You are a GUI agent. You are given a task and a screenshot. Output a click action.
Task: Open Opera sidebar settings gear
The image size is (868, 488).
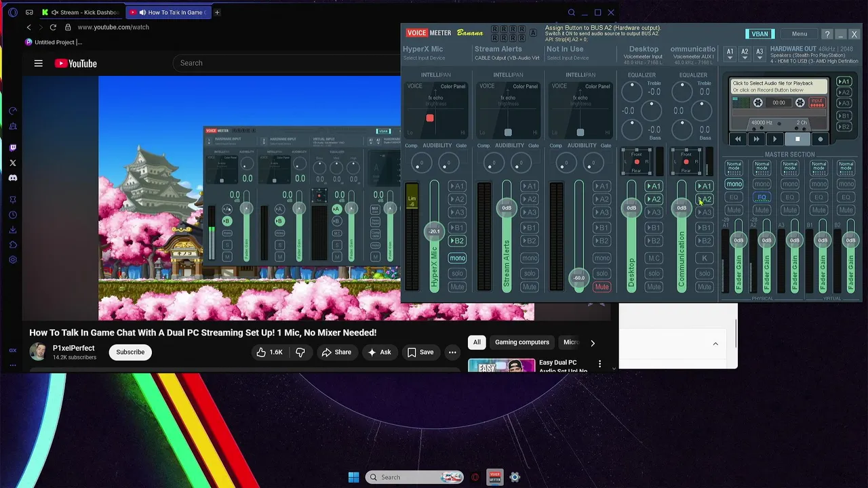(13, 260)
